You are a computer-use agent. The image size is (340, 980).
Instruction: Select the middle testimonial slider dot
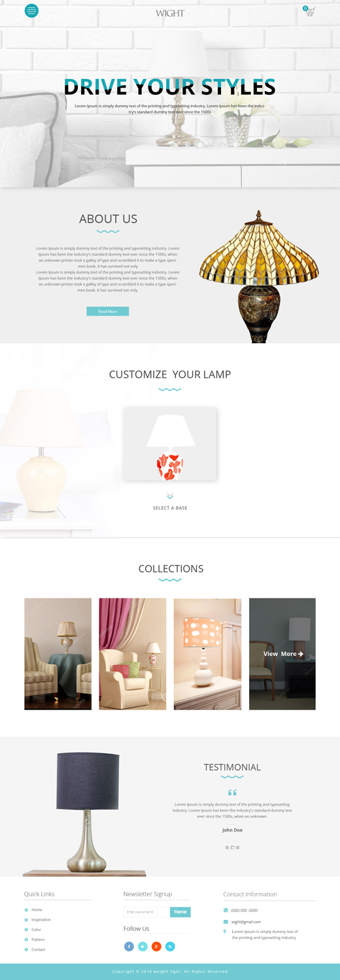[x=232, y=847]
